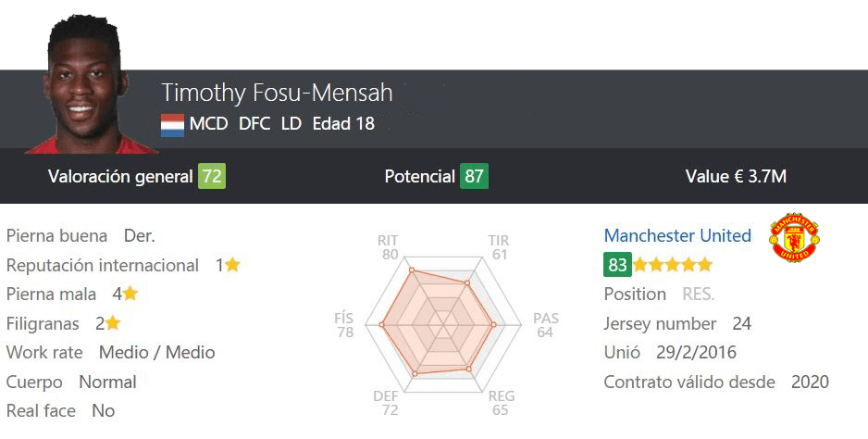Click the club's five-star rating
868x439 pixels.
click(x=673, y=265)
